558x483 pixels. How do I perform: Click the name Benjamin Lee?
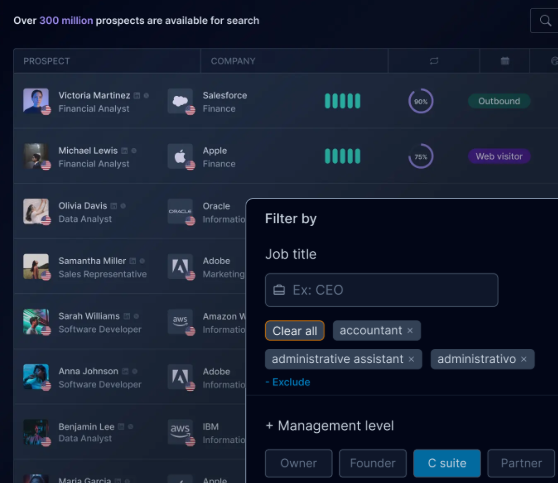point(86,426)
